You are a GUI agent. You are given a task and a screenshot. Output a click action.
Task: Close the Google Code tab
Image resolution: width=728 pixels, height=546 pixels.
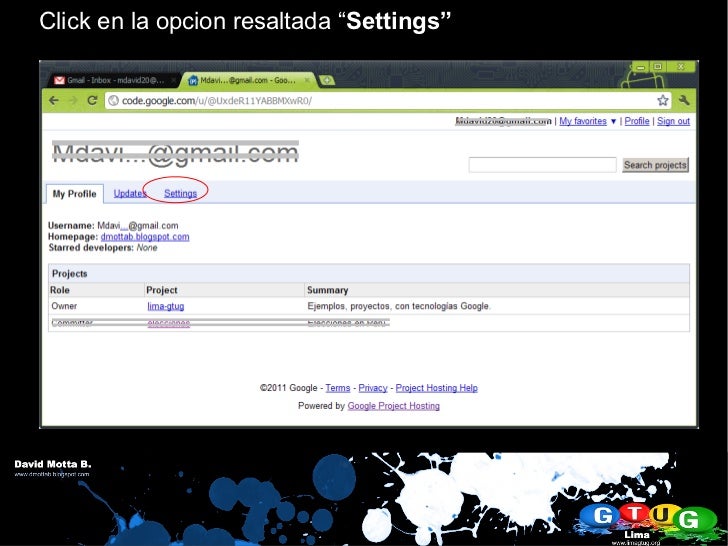[307, 80]
